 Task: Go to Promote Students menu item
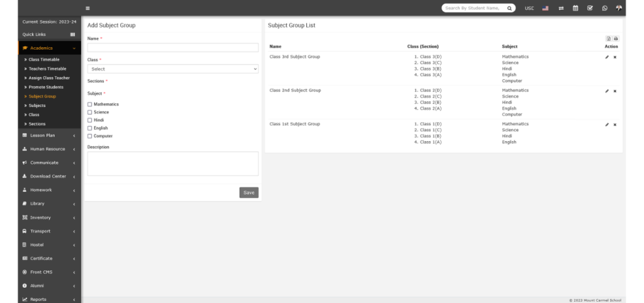pos(46,87)
